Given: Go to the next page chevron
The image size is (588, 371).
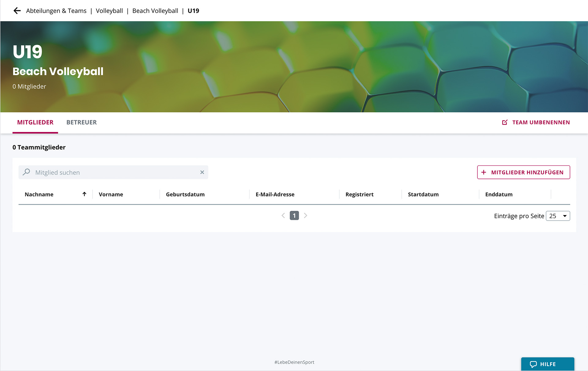Looking at the screenshot, I should pos(305,216).
